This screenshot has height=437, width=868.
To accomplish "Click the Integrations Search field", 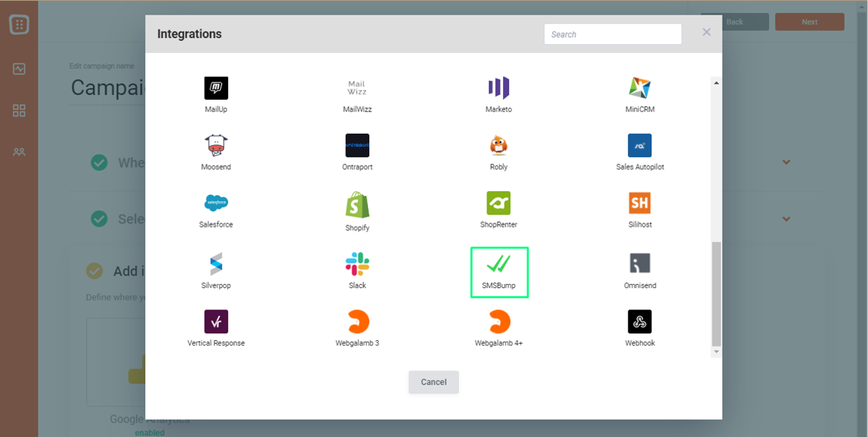I will (x=613, y=34).
